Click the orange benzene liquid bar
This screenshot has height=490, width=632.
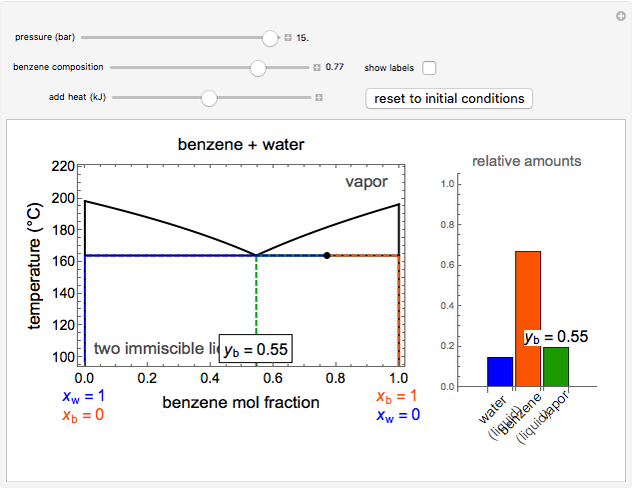coord(528,318)
